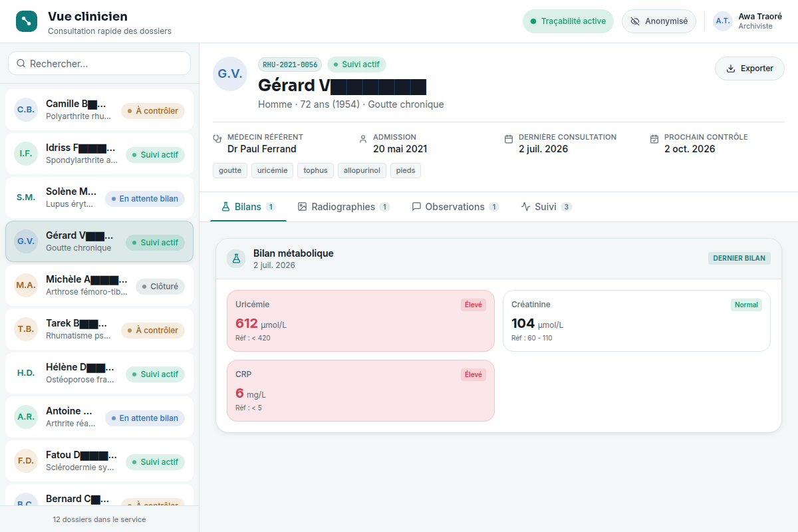Click the F.D. avatar in the patient list
This screenshot has height=532, width=798.
[26, 461]
